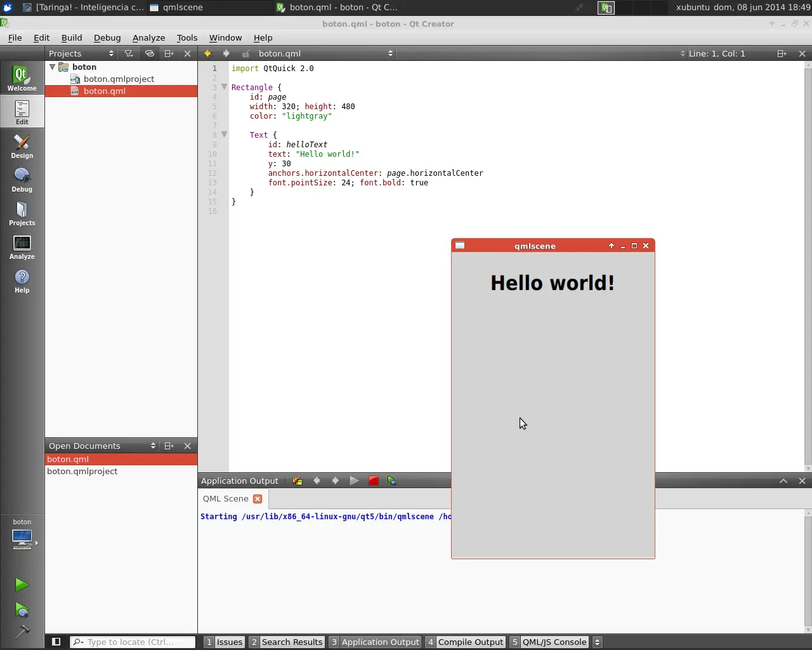Close the Projects side panel

[187, 54]
